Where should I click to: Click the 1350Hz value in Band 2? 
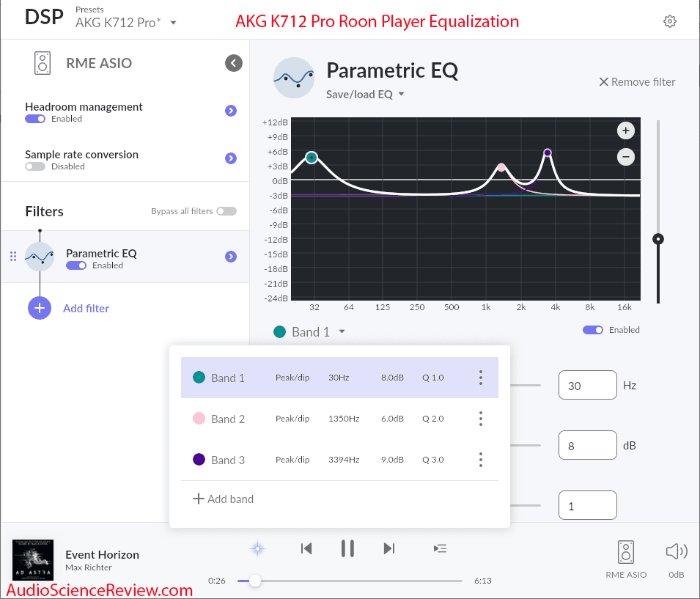click(x=344, y=419)
